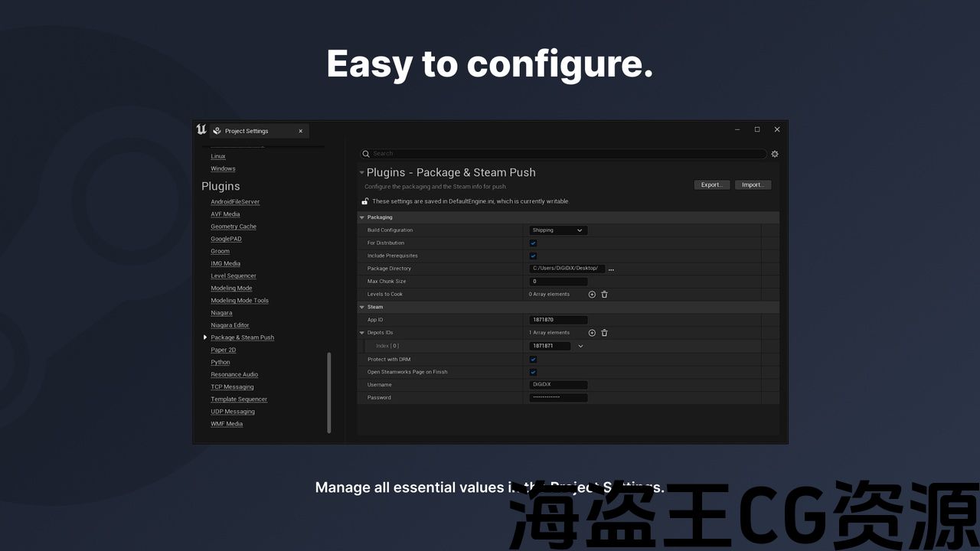This screenshot has width=980, height=551.
Task: Click the unlock padlock icon
Action: [365, 201]
